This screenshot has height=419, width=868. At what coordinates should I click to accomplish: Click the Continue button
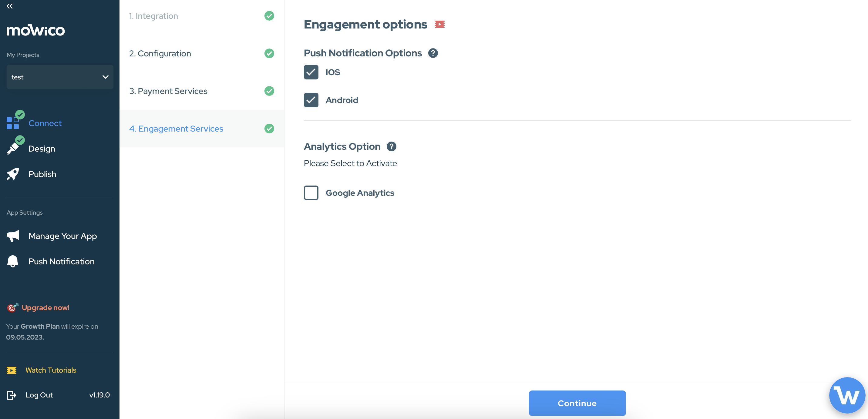click(577, 403)
